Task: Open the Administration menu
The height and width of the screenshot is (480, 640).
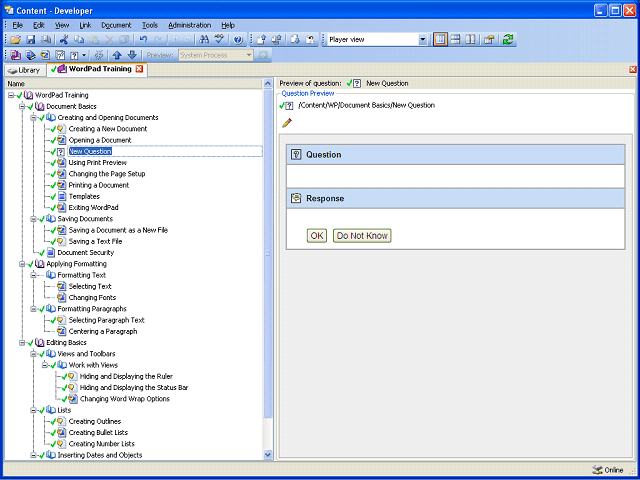Action: [x=189, y=25]
